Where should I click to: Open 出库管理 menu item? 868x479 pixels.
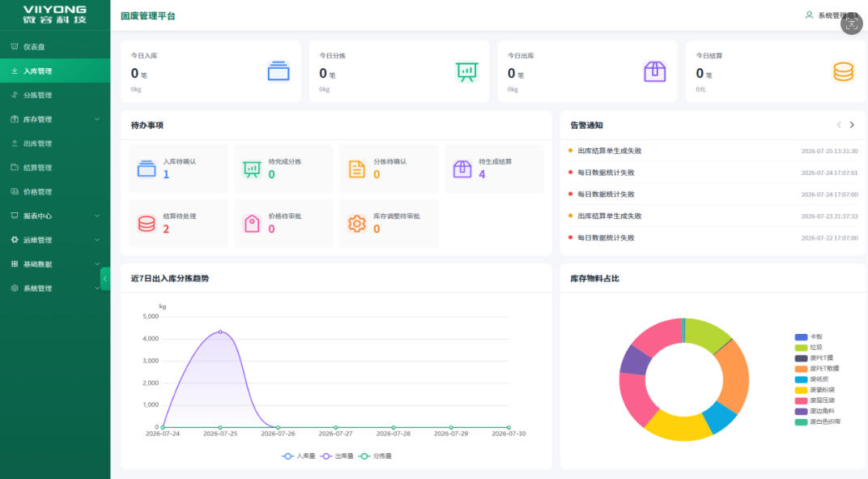pos(55,143)
